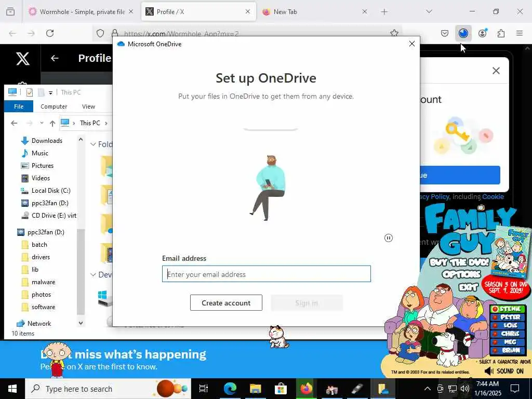This screenshot has width=532, height=399.
Task: Click the Windows search box
Action: coord(108,389)
